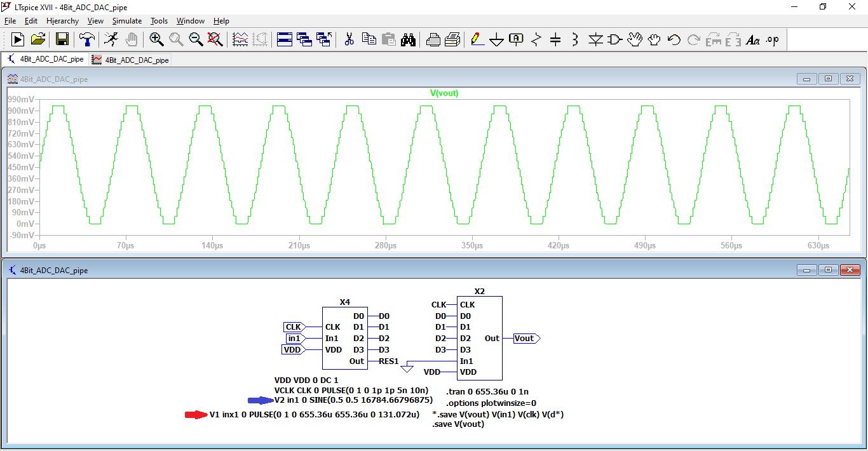
Task: Select the Inductor component tool
Action: (575, 40)
